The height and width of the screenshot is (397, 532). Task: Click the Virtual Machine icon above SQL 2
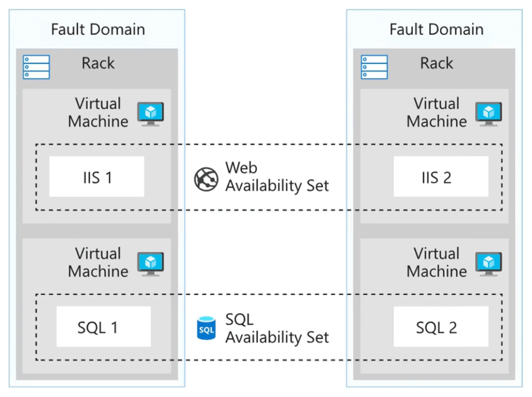[489, 263]
